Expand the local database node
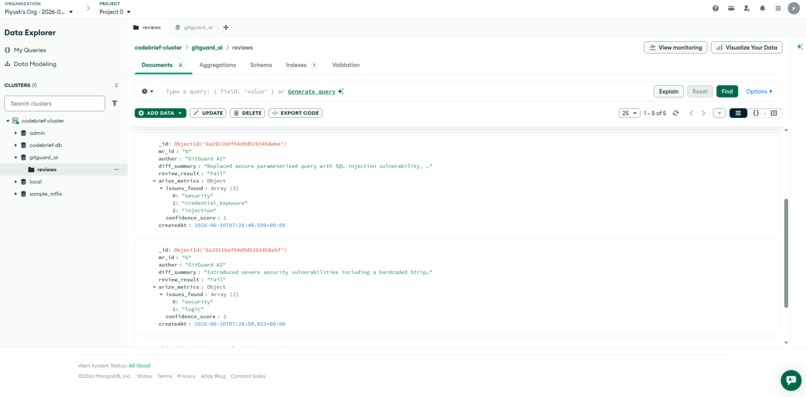This screenshot has height=397, width=806. coord(16,182)
